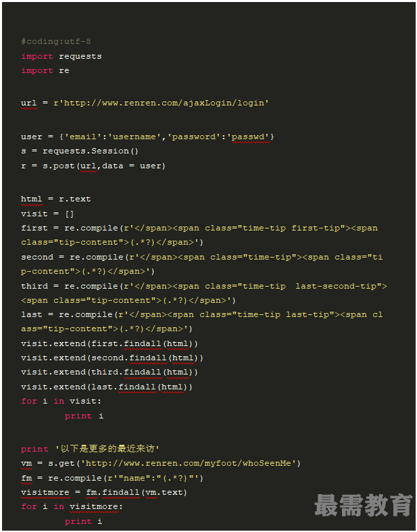This screenshot has width=417, height=532.
Task: Click the Chinese print string line
Action: pos(90,449)
